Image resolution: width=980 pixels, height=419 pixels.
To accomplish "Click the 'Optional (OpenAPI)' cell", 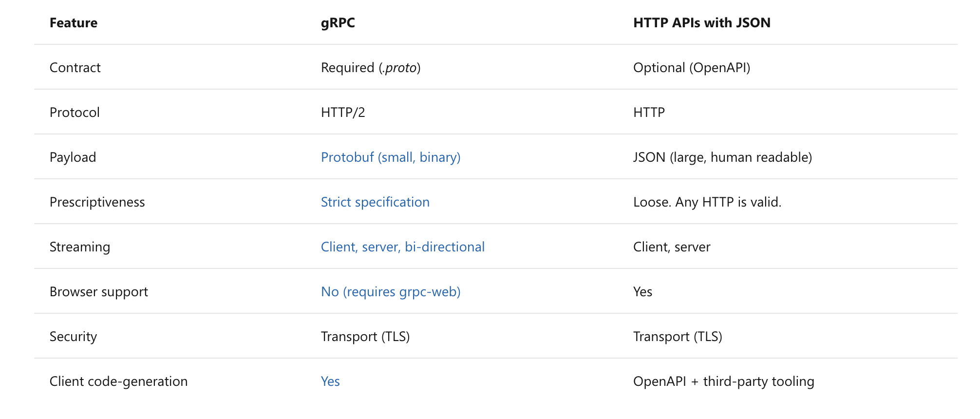I will pos(692,68).
